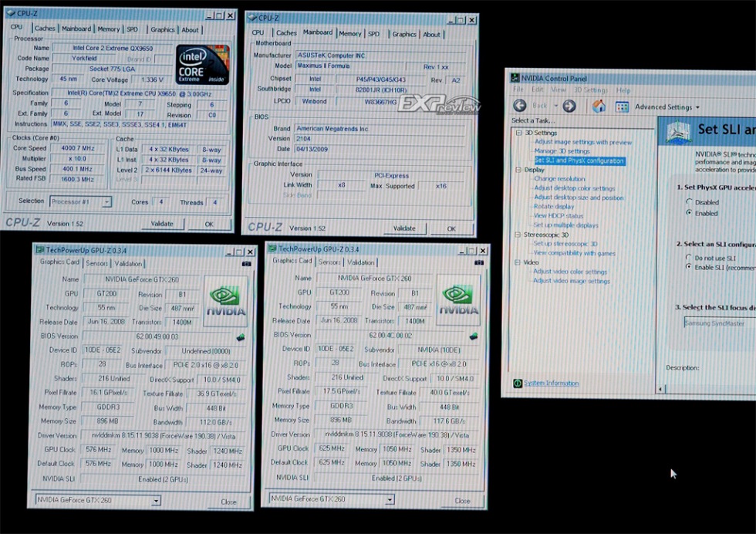Choose the Enable SLI radio button
The height and width of the screenshot is (534, 756).
(x=688, y=267)
